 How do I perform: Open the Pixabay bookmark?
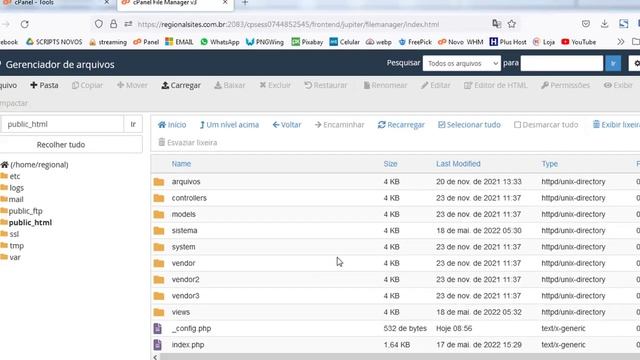tap(307, 42)
